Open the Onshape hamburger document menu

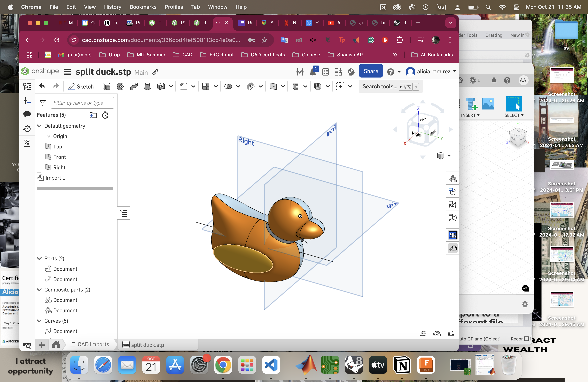[67, 72]
